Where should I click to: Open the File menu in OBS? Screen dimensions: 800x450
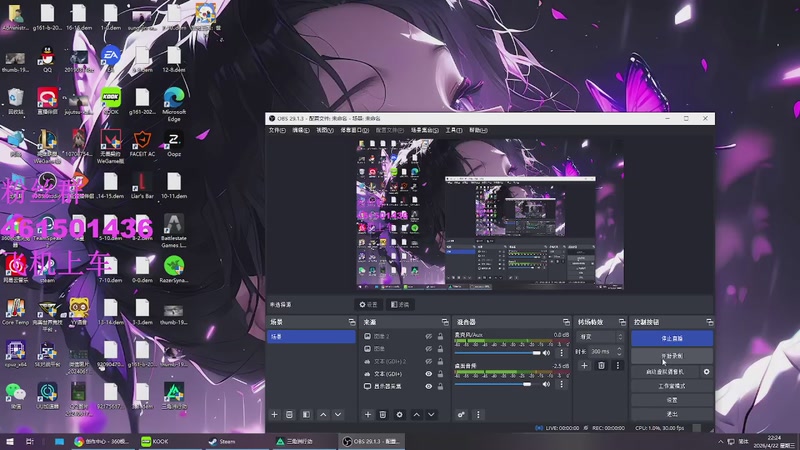277,130
